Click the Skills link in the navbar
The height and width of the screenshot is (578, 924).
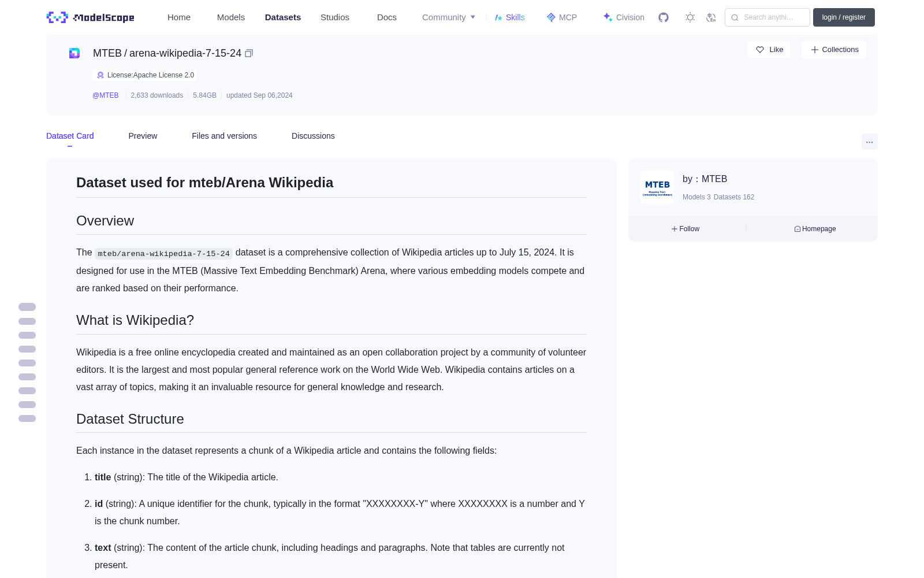509,17
